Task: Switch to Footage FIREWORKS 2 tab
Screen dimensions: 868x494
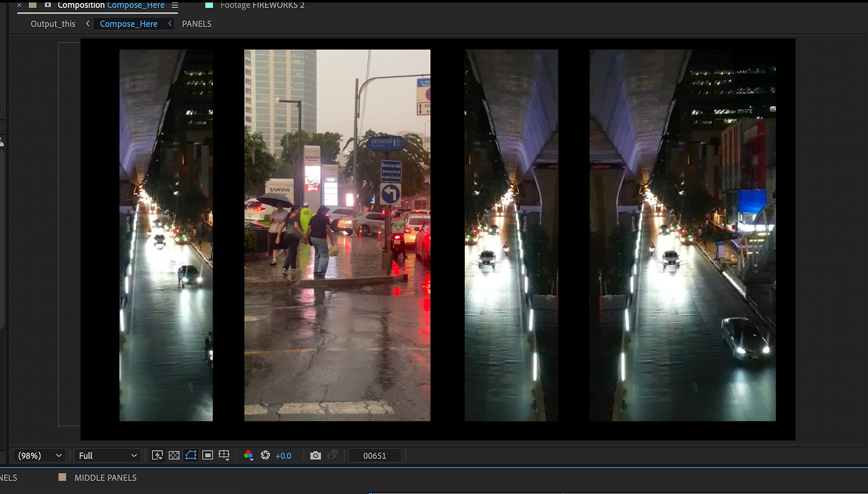Action: (x=262, y=5)
